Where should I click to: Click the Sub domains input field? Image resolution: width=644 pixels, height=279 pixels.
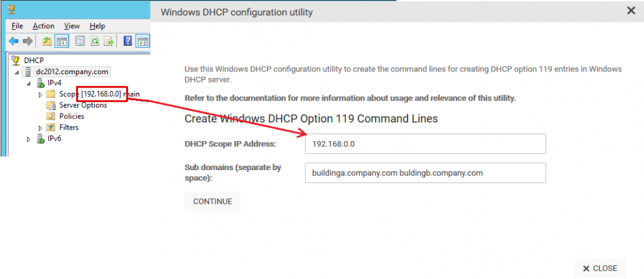(x=425, y=173)
